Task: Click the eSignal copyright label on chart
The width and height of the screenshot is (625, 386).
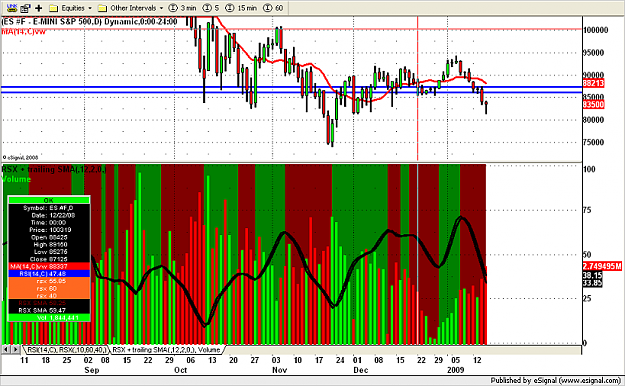Action: click(x=21, y=158)
